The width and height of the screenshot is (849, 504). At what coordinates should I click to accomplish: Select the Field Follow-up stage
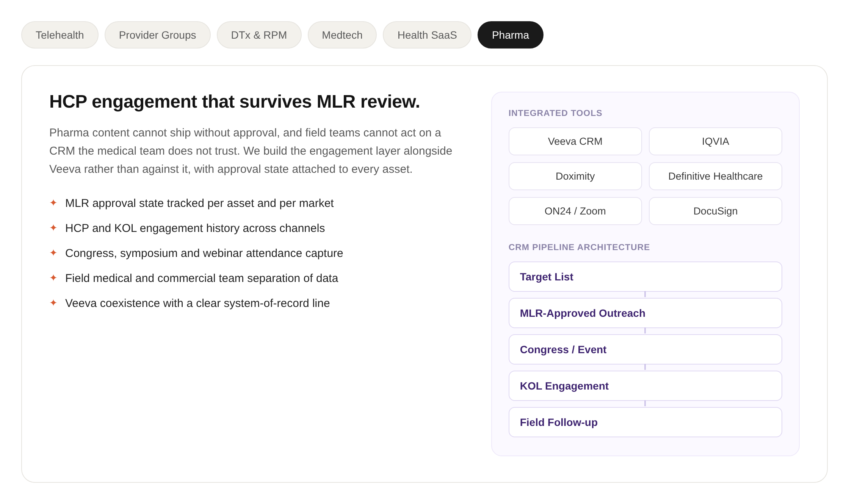click(645, 422)
